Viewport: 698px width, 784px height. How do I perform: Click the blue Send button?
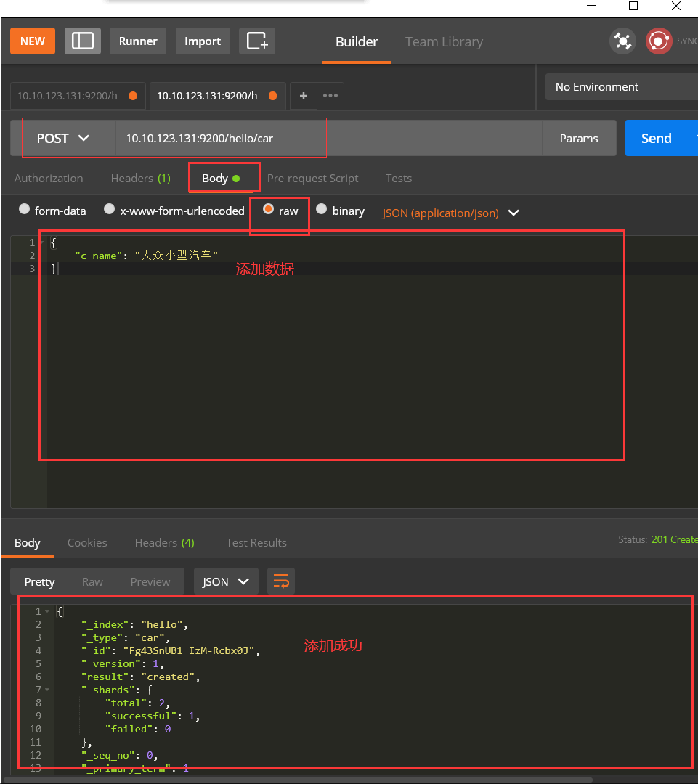[x=657, y=138]
